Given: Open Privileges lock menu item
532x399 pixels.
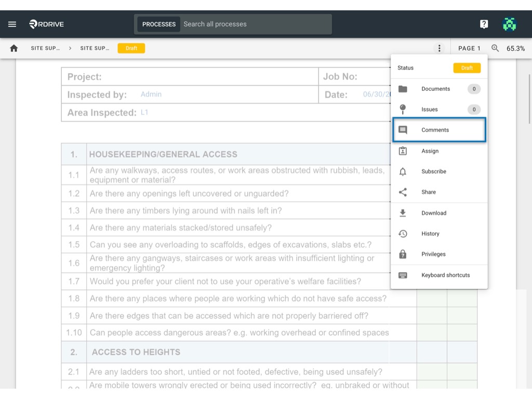Looking at the screenshot, I should click(439, 254).
